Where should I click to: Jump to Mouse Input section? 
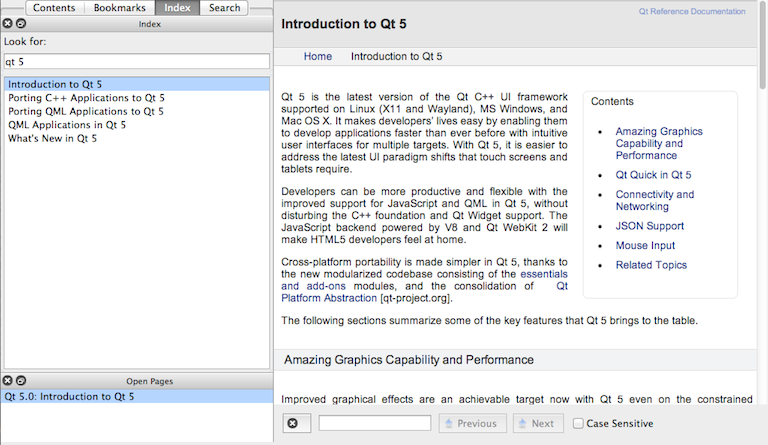[645, 245]
